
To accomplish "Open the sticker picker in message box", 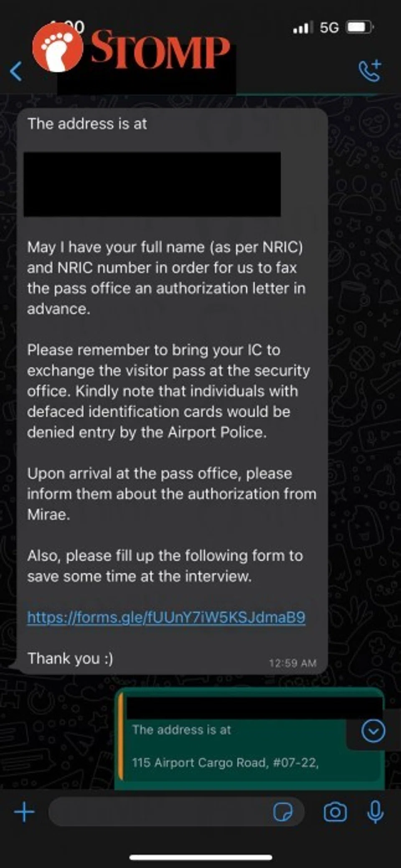I will pos(283,812).
